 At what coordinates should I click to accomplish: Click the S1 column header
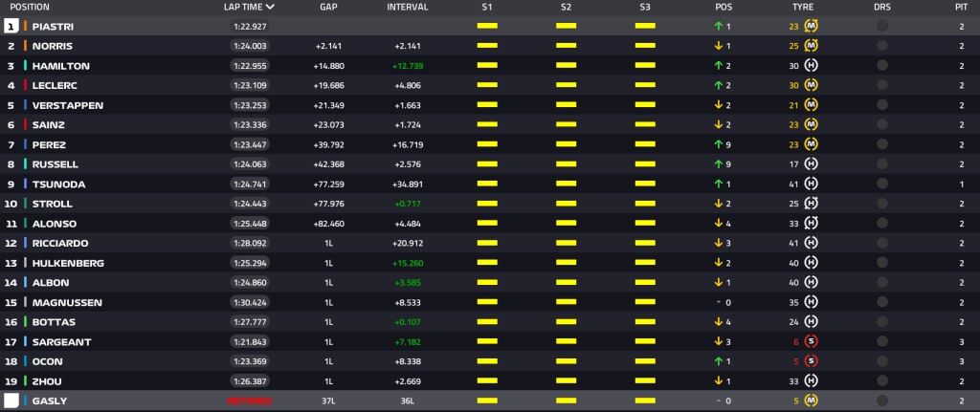pyautogui.click(x=487, y=8)
